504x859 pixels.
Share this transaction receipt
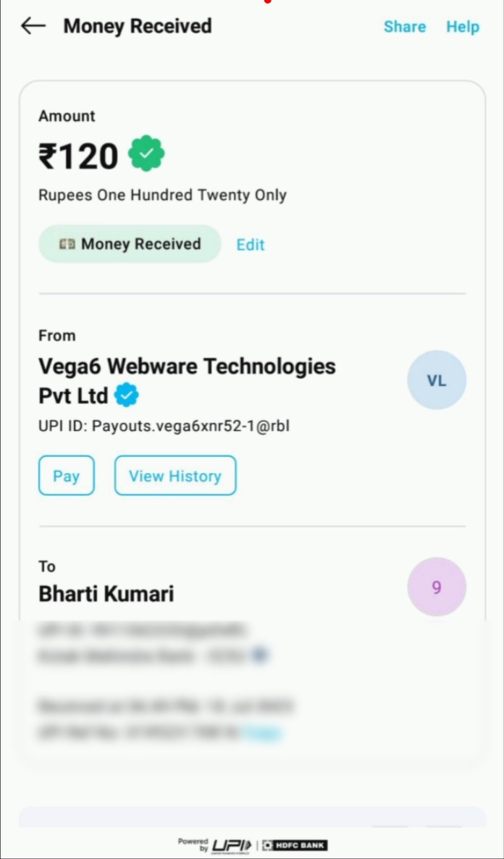coord(405,27)
